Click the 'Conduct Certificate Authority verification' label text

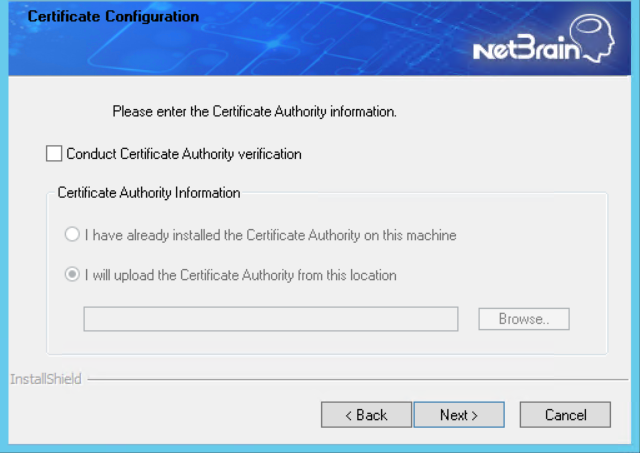(x=184, y=154)
